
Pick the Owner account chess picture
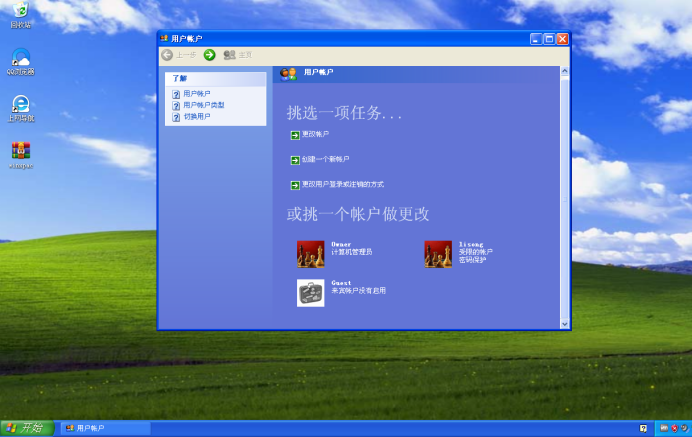[x=311, y=254]
